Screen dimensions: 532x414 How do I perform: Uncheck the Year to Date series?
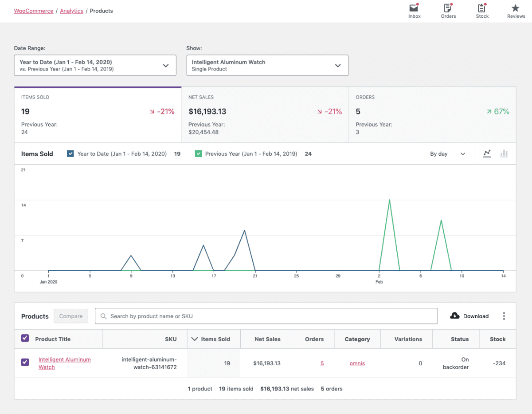(x=70, y=154)
